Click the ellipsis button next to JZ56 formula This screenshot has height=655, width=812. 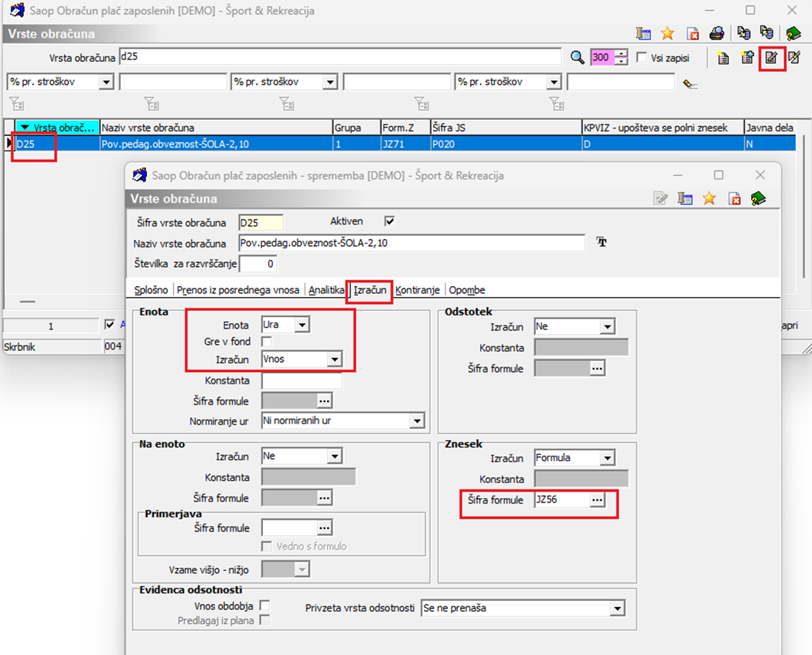pos(596,500)
